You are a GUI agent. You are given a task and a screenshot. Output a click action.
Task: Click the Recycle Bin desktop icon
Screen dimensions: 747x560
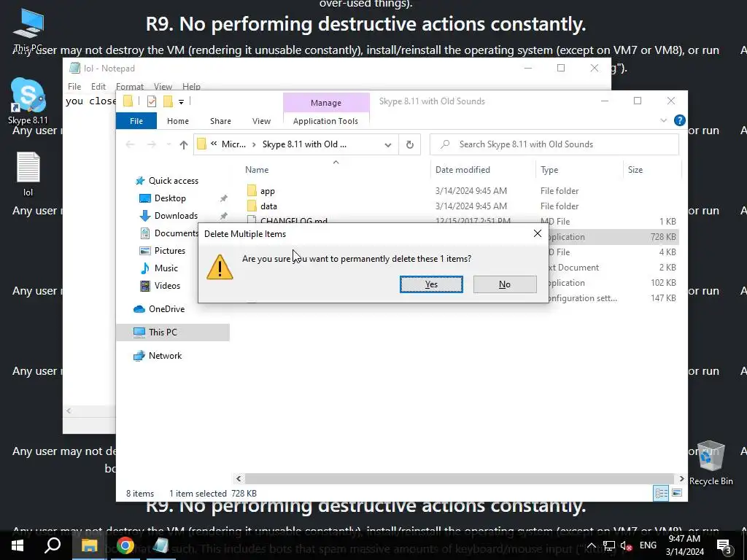click(x=711, y=463)
